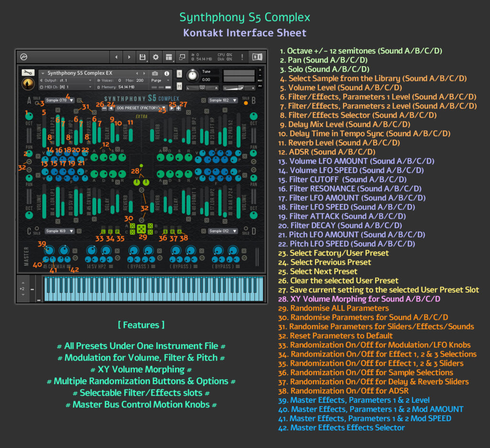Open the Output st. 1 dropdown

tap(66, 80)
